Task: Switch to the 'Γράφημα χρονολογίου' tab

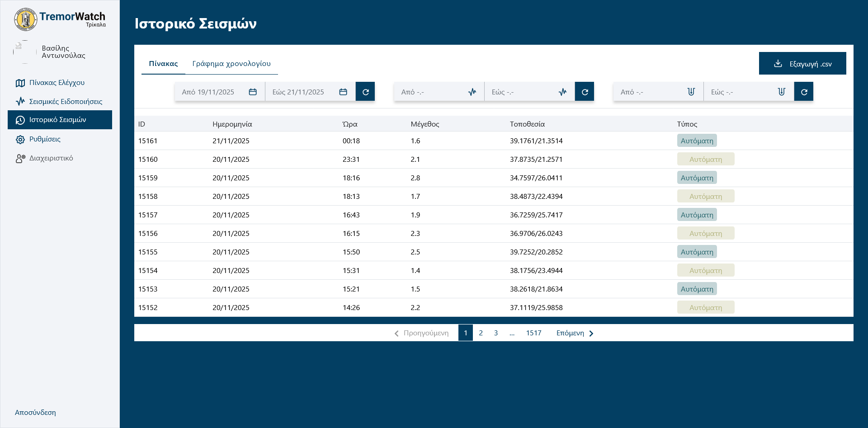Action: coord(231,64)
